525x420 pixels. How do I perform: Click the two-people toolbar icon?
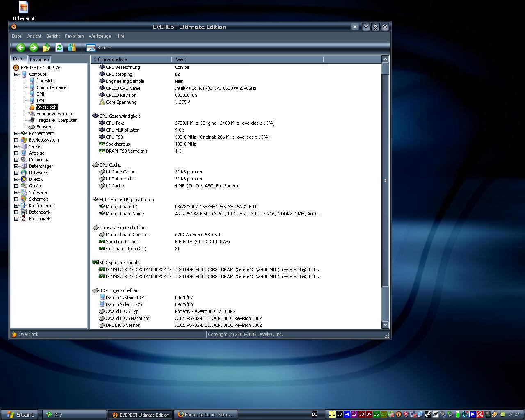(72, 48)
